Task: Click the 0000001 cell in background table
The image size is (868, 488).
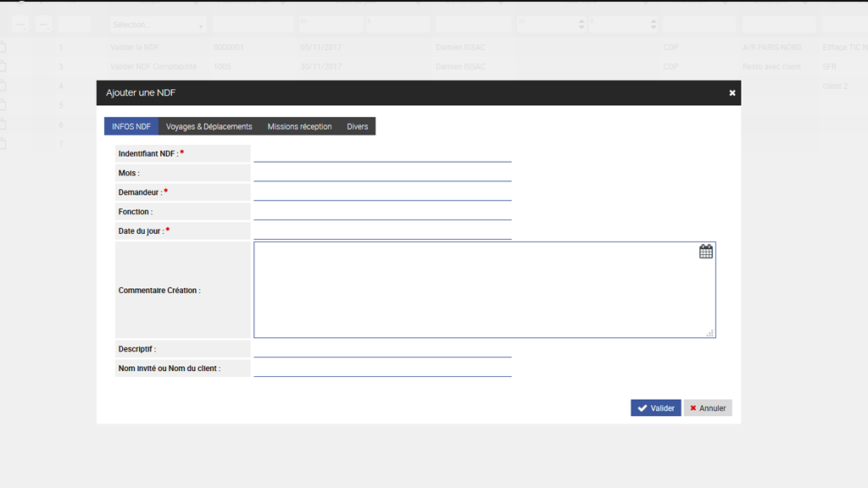Action: coord(228,47)
